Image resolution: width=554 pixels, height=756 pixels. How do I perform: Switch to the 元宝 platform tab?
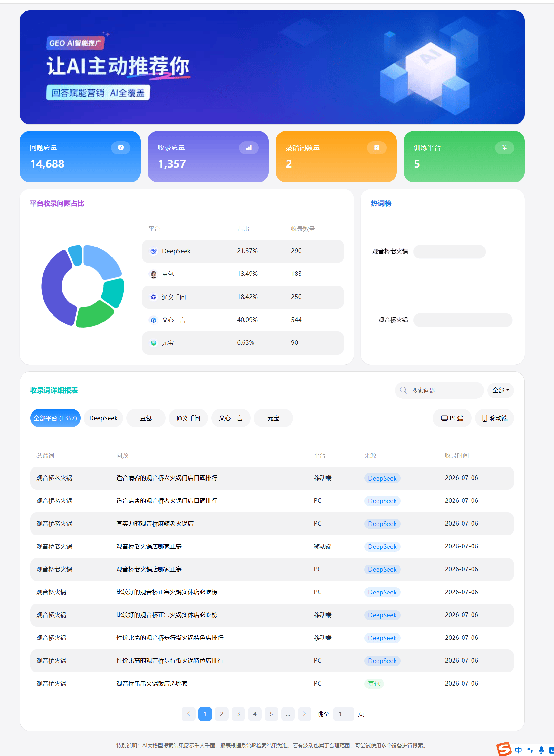[x=273, y=418]
